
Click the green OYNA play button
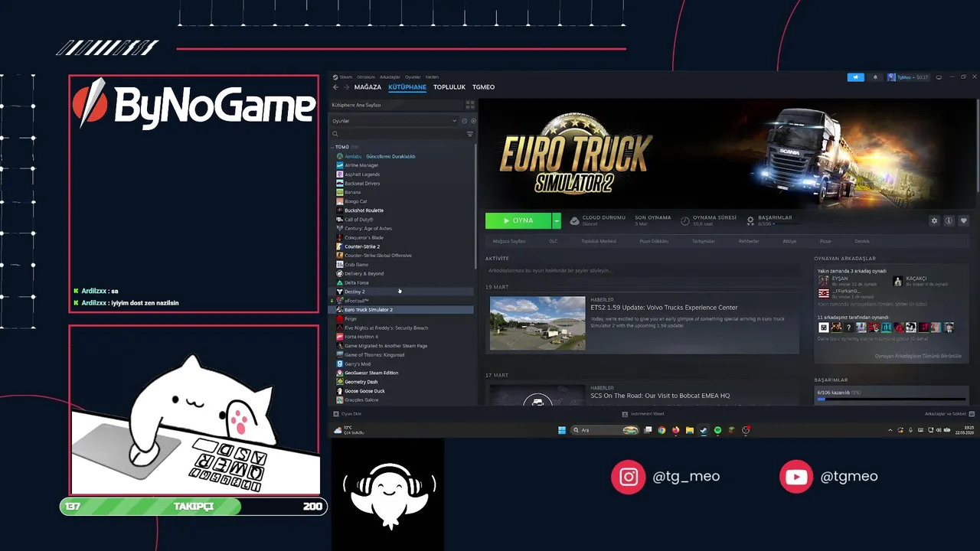click(518, 220)
